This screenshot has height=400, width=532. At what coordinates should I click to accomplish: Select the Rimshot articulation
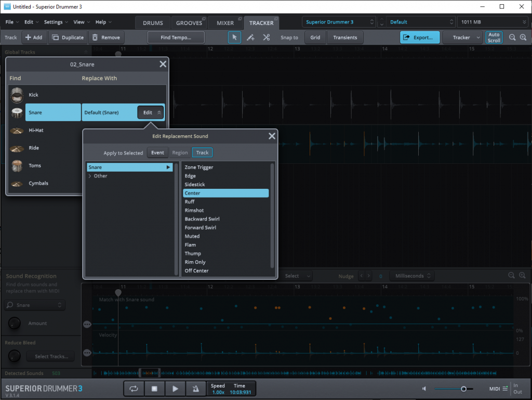click(x=195, y=210)
